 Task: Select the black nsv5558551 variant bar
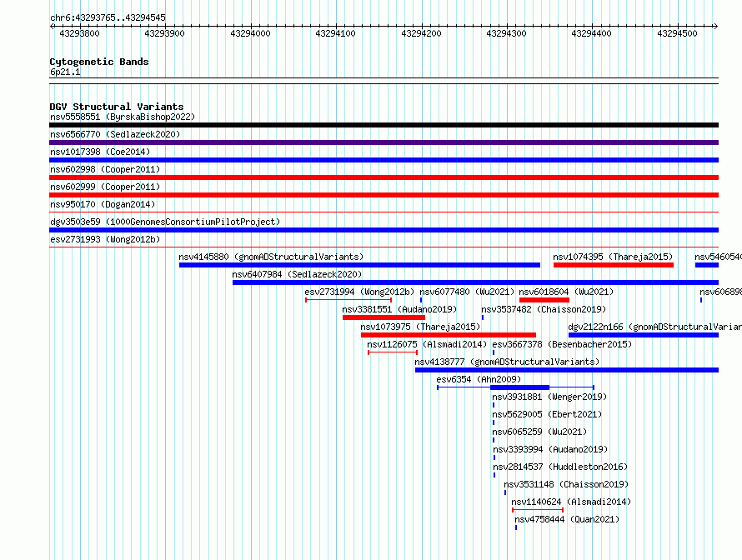click(384, 125)
